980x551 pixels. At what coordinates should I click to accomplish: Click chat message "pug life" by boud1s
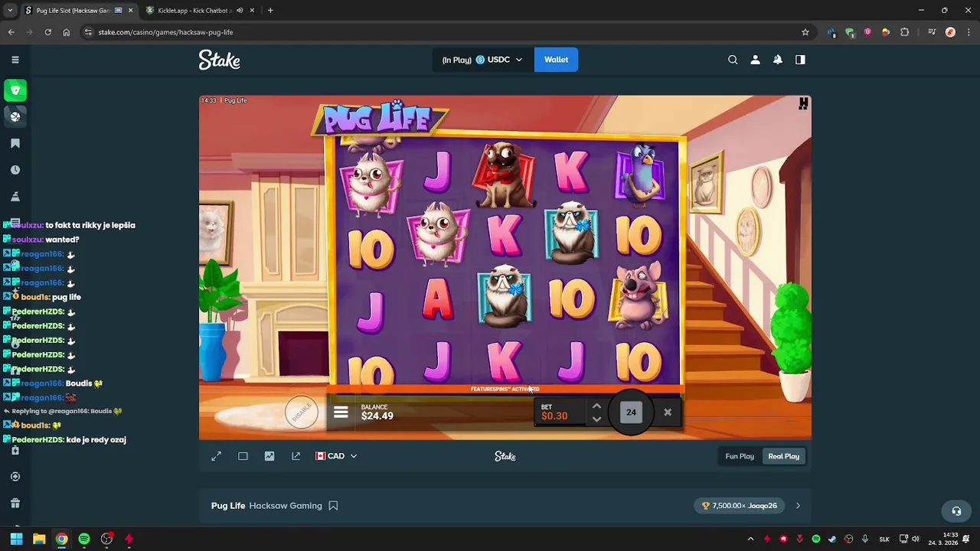[x=67, y=297]
